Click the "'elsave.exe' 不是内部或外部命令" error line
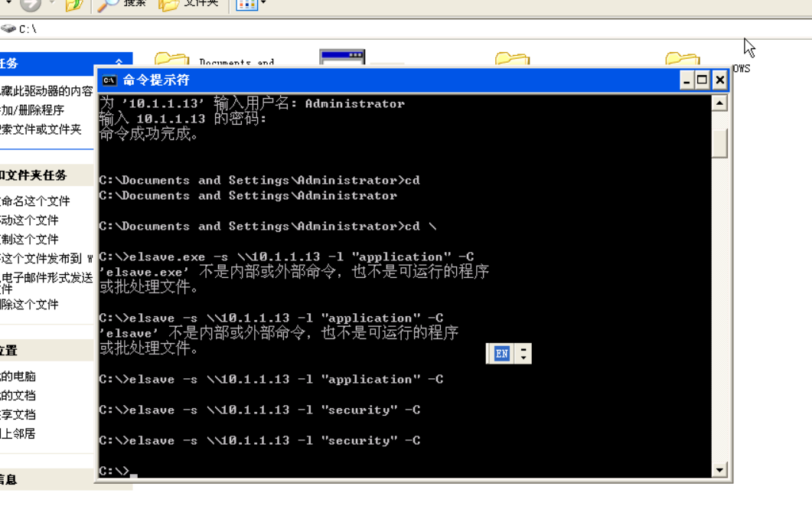The image size is (812, 526). (294, 272)
